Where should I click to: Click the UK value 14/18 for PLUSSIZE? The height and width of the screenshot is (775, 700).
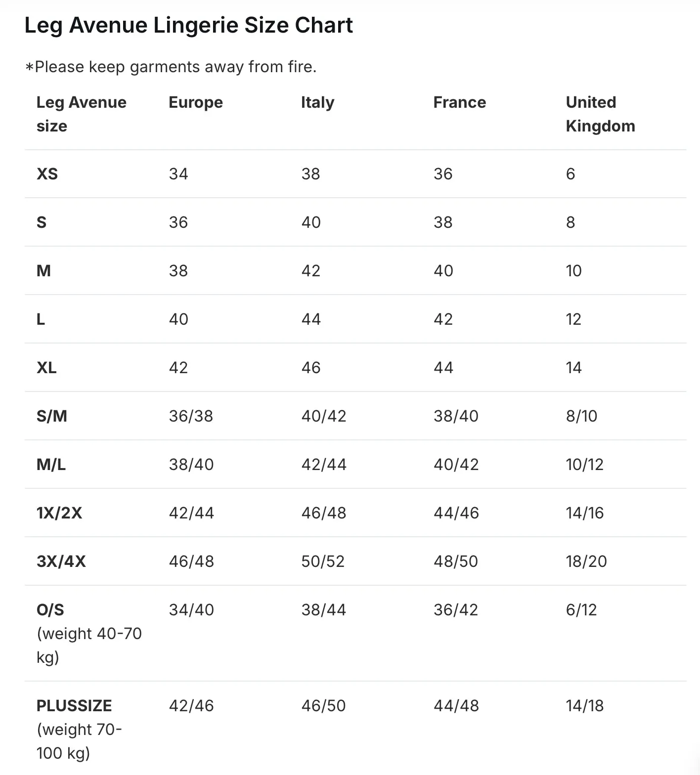tap(585, 706)
